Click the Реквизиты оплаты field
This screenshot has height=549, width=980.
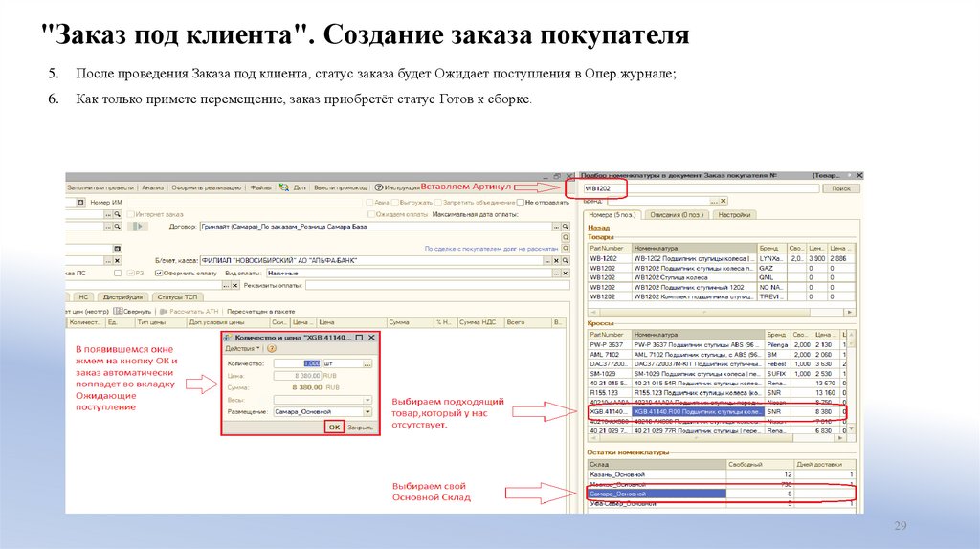[436, 285]
